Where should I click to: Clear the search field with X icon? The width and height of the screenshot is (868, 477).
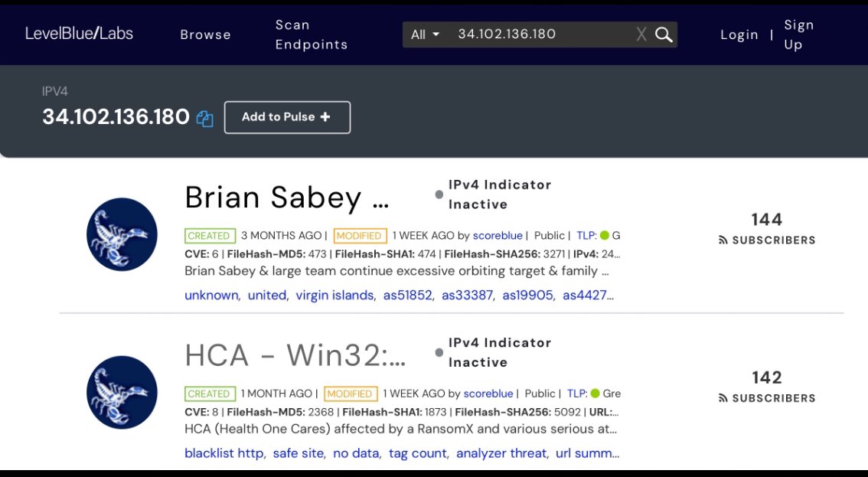tap(641, 34)
